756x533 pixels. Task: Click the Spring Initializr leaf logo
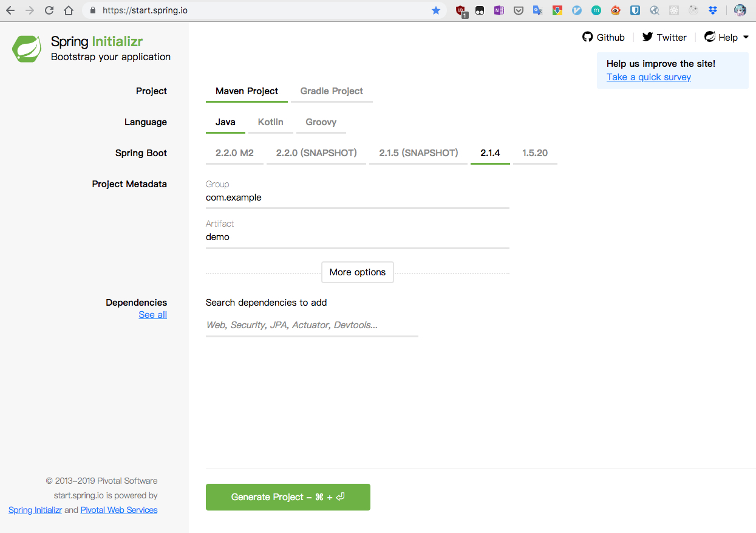pyautogui.click(x=27, y=49)
